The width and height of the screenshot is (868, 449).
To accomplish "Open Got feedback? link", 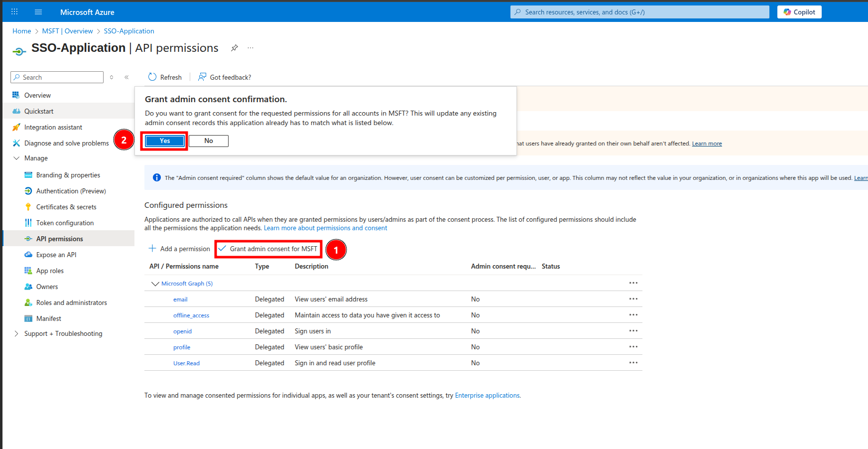I will pyautogui.click(x=225, y=77).
